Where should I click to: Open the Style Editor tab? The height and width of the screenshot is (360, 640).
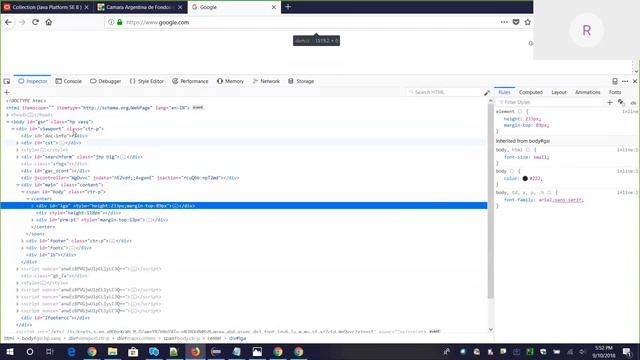pos(147,81)
